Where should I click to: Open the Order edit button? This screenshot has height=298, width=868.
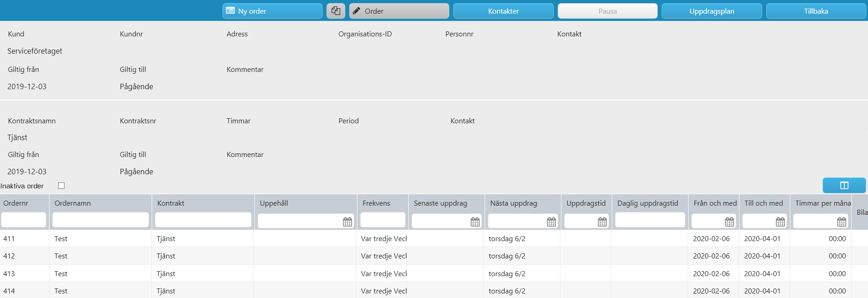399,11
